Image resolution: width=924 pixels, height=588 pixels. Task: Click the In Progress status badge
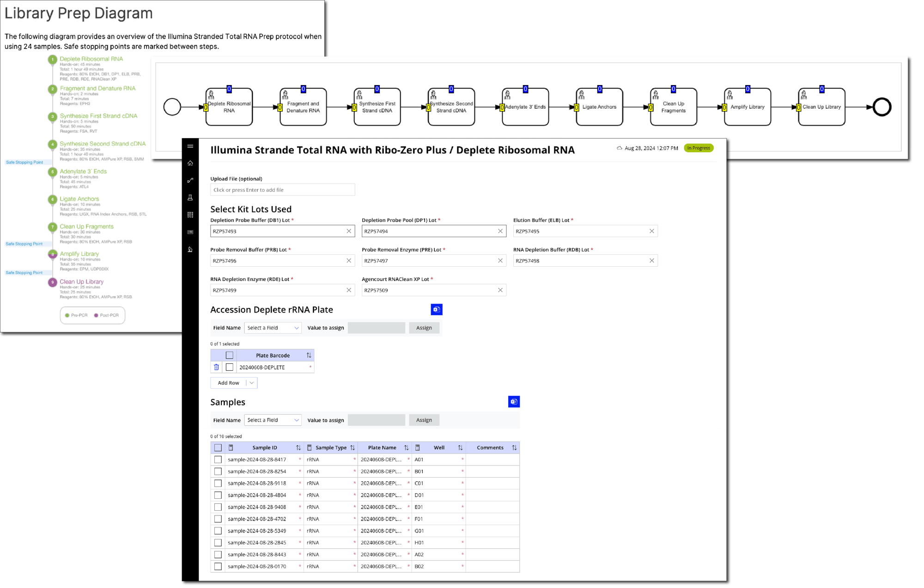(699, 148)
